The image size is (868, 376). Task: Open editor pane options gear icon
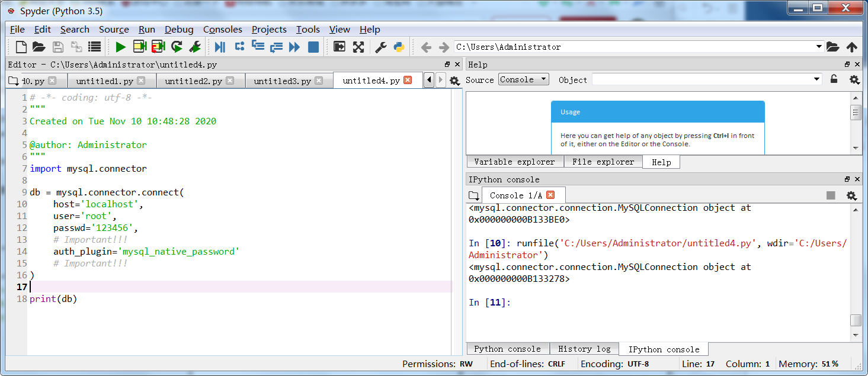click(x=454, y=81)
